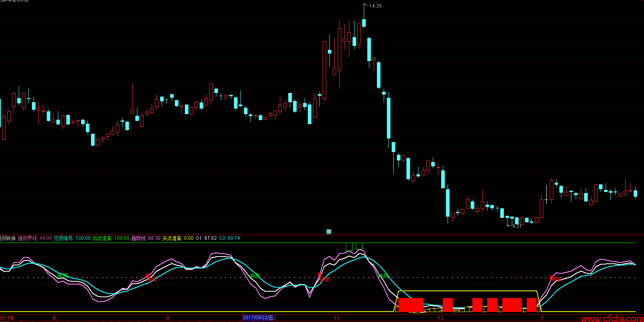Click the month 11 mark on the time axis
This screenshot has height=322, width=644.
337,318
